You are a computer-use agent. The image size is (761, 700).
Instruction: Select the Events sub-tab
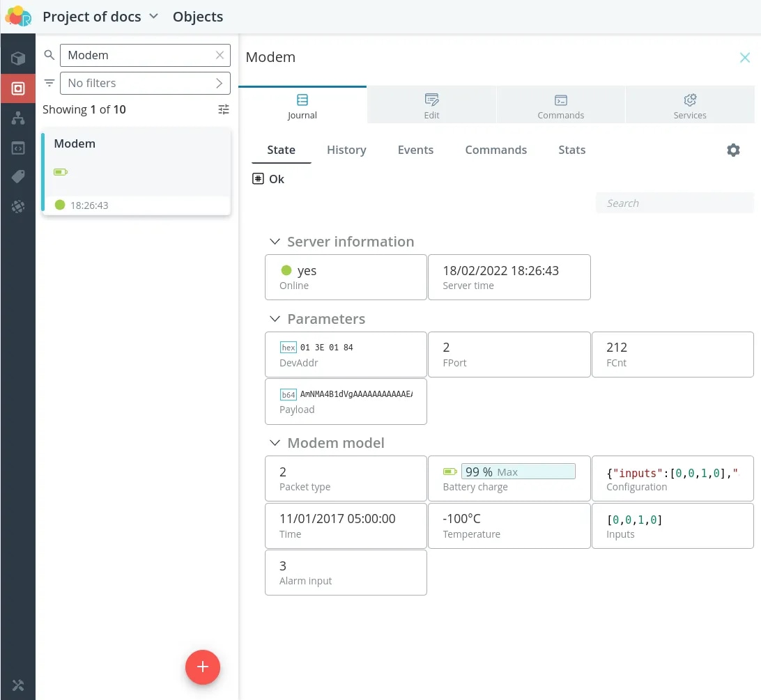pyautogui.click(x=415, y=150)
